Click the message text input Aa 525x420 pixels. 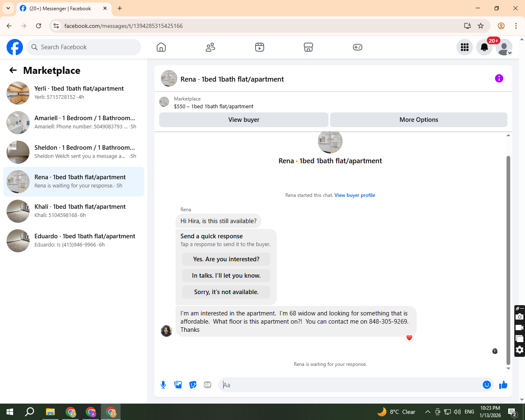coord(350,385)
